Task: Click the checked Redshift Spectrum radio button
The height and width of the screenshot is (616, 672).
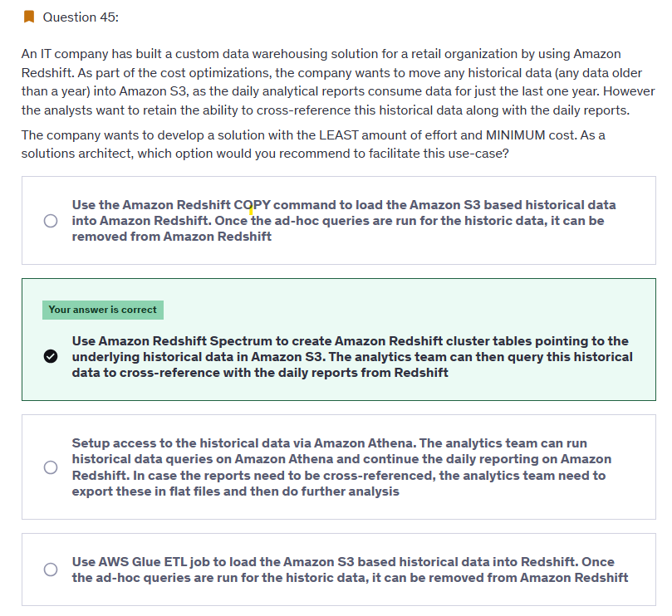Action: coord(51,356)
